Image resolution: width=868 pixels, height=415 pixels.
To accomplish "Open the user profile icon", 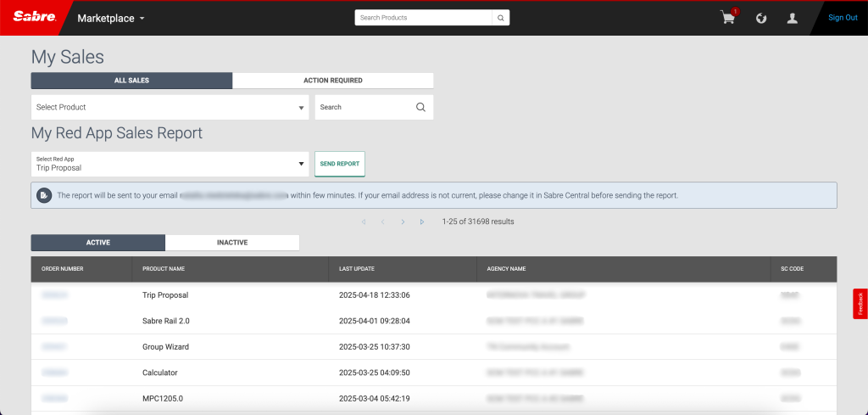I will [x=793, y=19].
